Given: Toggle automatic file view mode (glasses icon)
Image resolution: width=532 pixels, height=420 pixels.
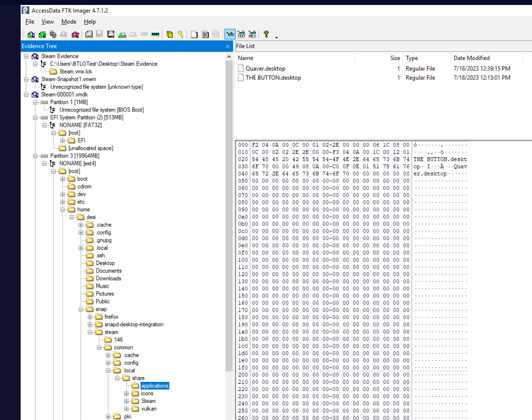Looking at the screenshot, I should point(230,35).
